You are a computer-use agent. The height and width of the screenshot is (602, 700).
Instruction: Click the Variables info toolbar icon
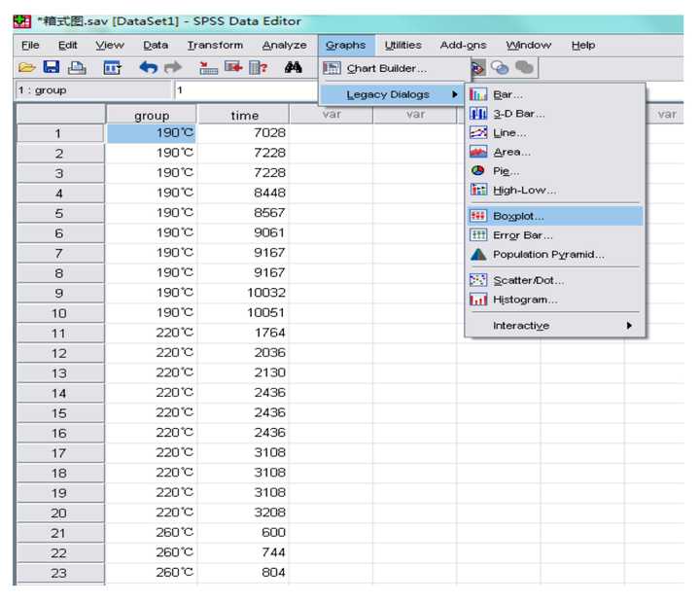(258, 68)
